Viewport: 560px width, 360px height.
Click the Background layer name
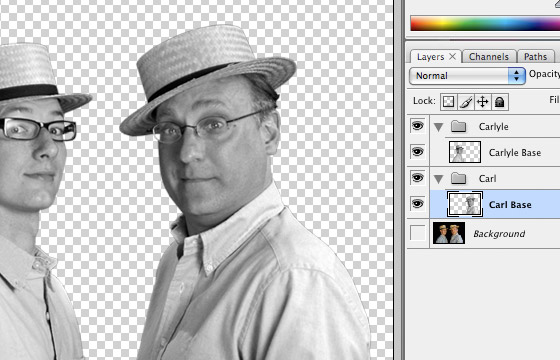pyautogui.click(x=499, y=234)
